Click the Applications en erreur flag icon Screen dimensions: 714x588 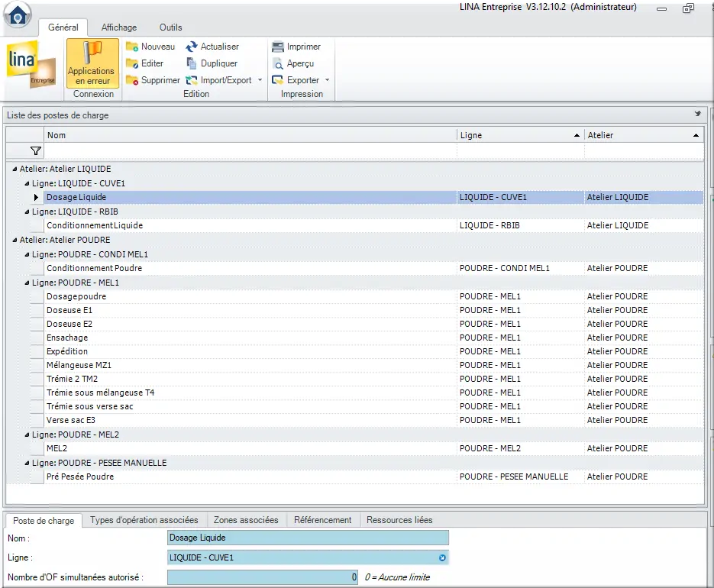pyautogui.click(x=92, y=52)
